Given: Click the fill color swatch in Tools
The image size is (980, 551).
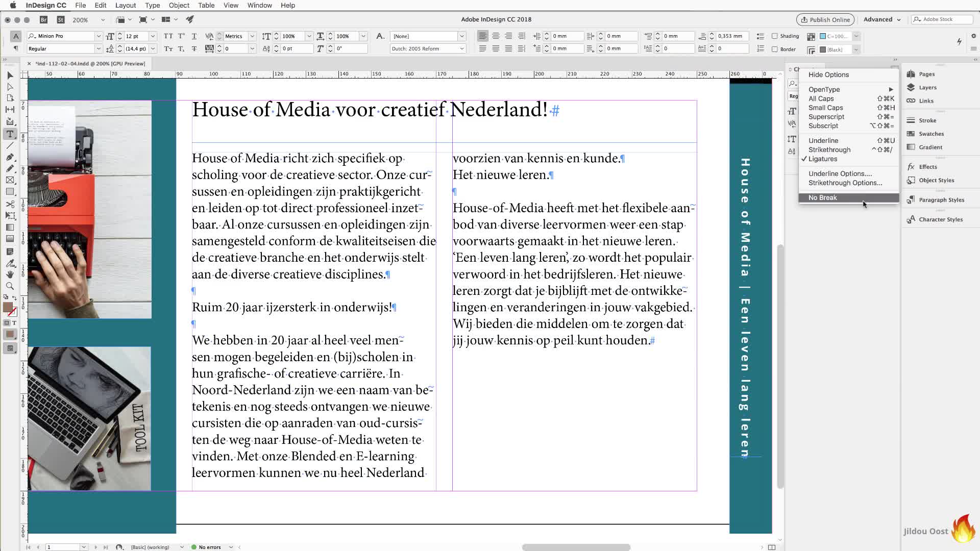Looking at the screenshot, I should pyautogui.click(x=8, y=307).
